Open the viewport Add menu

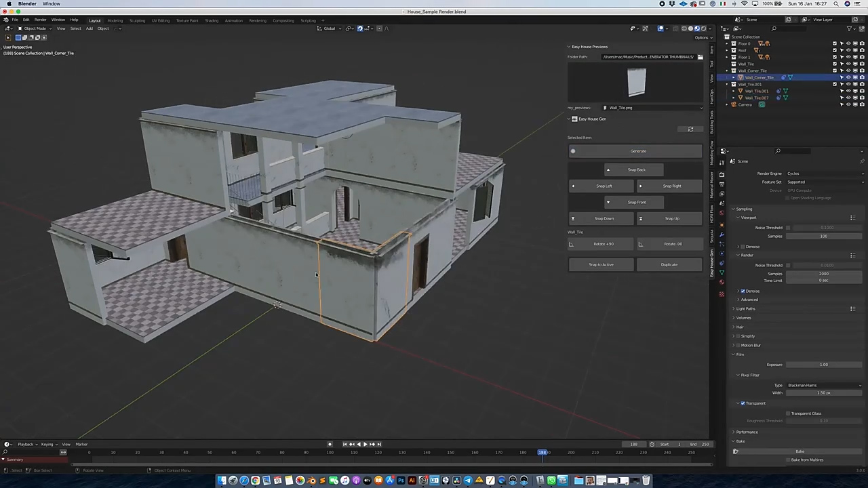(89, 28)
